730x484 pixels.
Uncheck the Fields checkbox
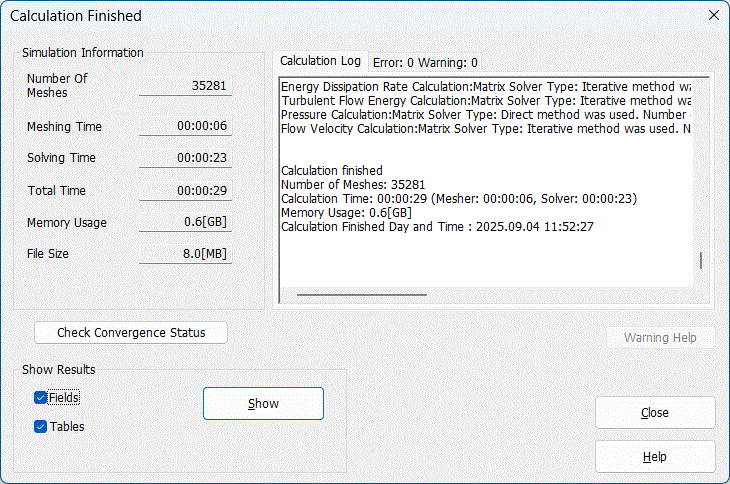coord(41,397)
